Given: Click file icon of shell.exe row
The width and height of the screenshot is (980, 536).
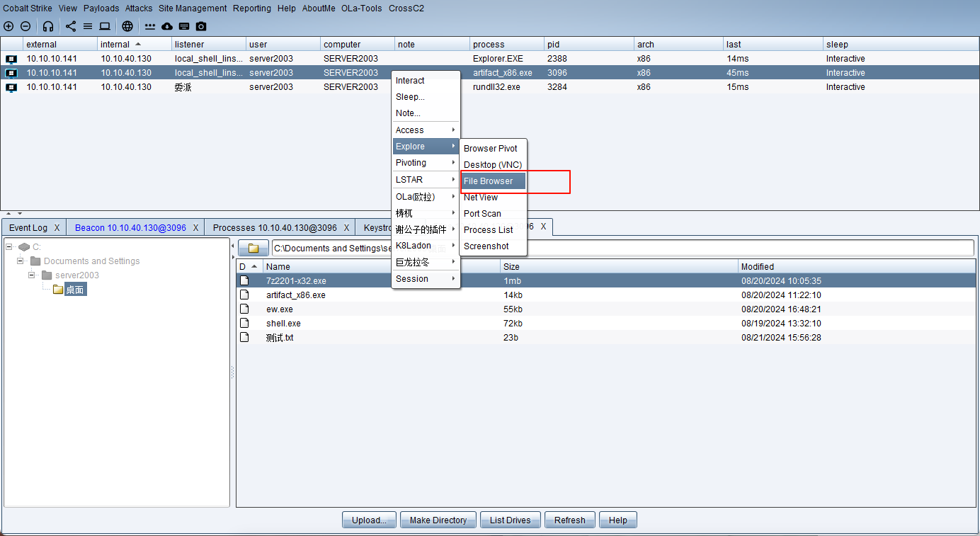Looking at the screenshot, I should click(x=244, y=323).
